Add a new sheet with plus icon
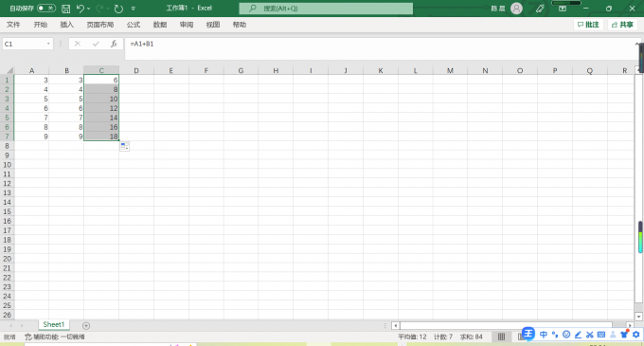The height and width of the screenshot is (346, 644). pos(86,325)
